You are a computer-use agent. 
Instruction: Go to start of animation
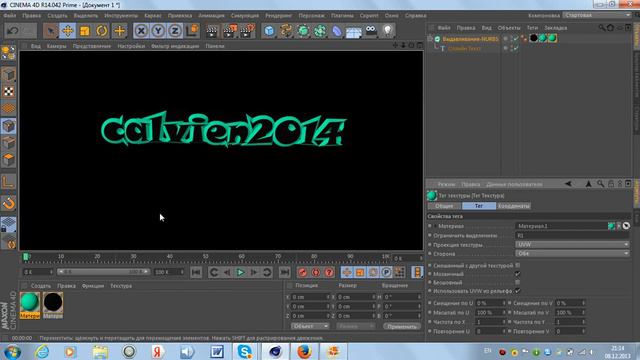click(196, 272)
